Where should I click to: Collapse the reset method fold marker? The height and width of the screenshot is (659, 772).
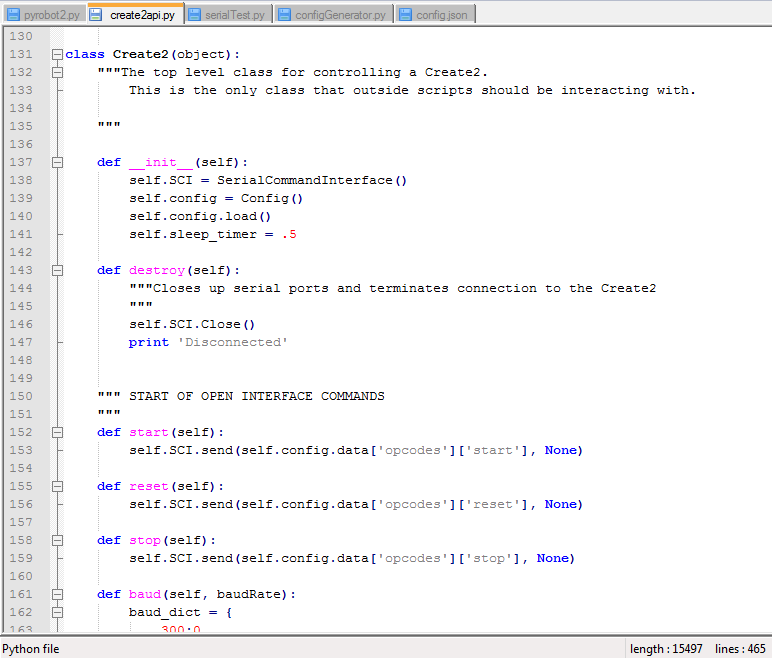coord(57,486)
